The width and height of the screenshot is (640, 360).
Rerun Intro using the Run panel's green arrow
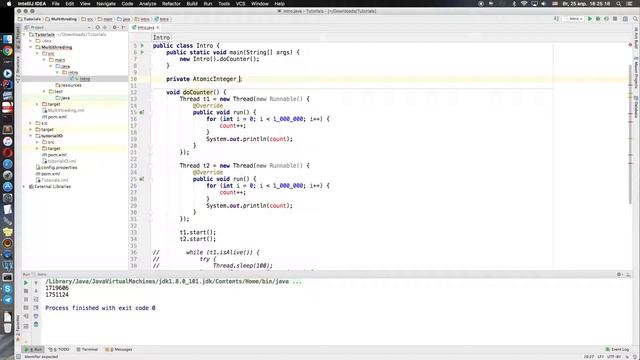26,282
